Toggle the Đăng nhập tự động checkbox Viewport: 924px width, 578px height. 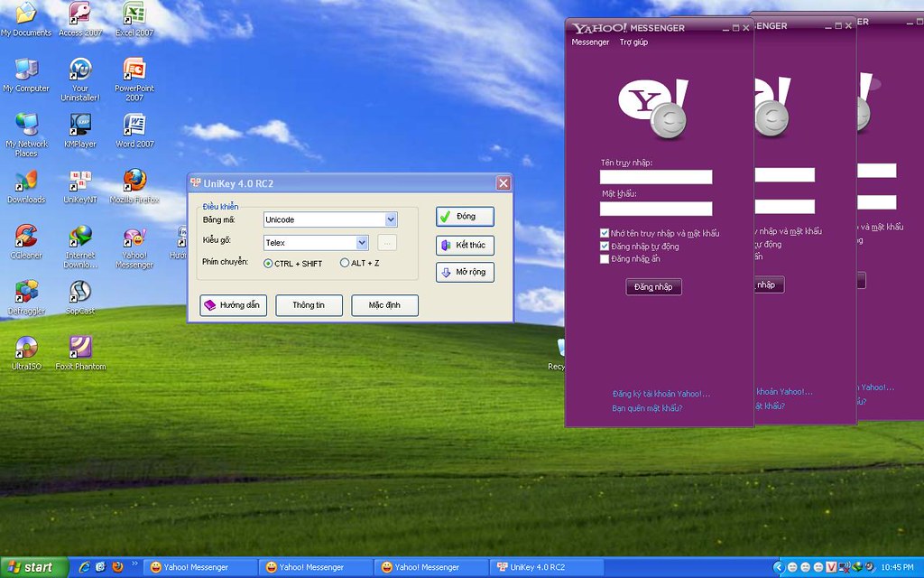coord(604,246)
